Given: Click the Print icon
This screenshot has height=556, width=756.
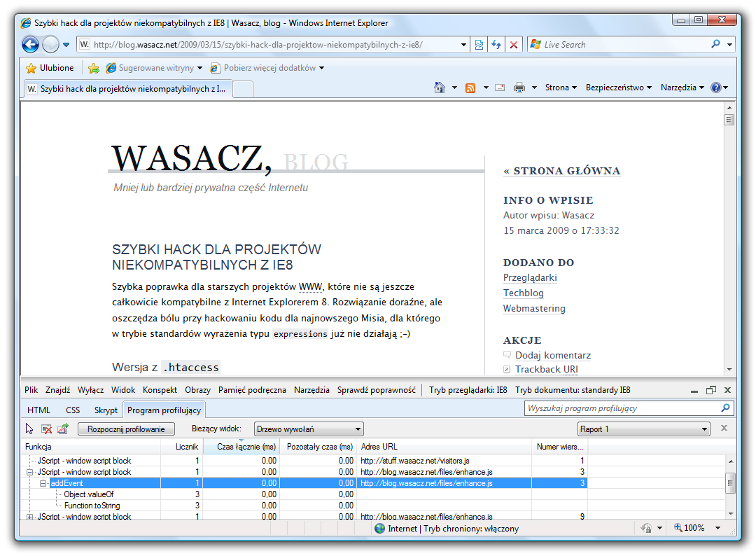Looking at the screenshot, I should click(519, 88).
